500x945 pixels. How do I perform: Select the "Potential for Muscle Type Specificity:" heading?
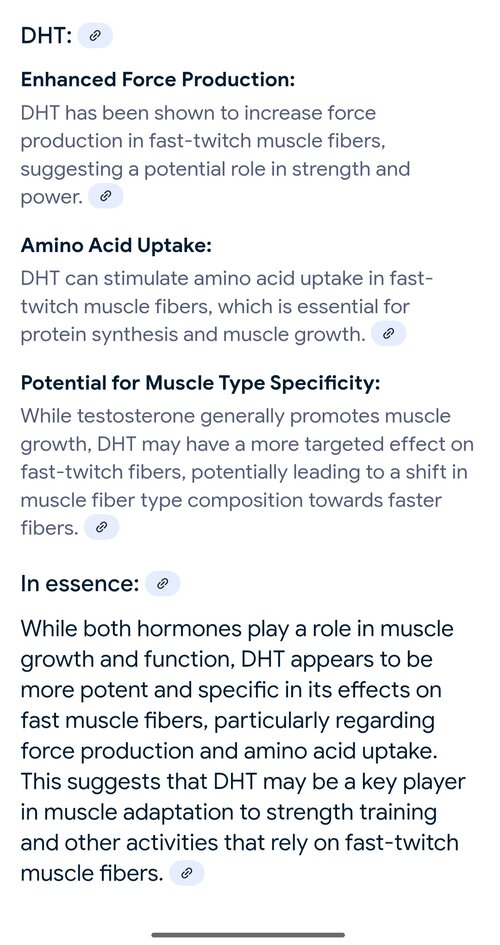point(201,383)
